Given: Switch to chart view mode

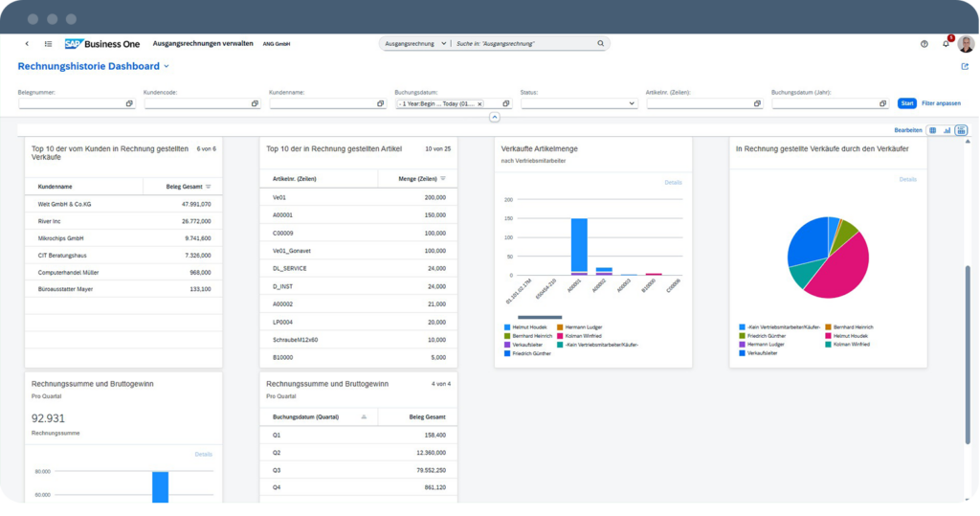Looking at the screenshot, I should (x=947, y=130).
